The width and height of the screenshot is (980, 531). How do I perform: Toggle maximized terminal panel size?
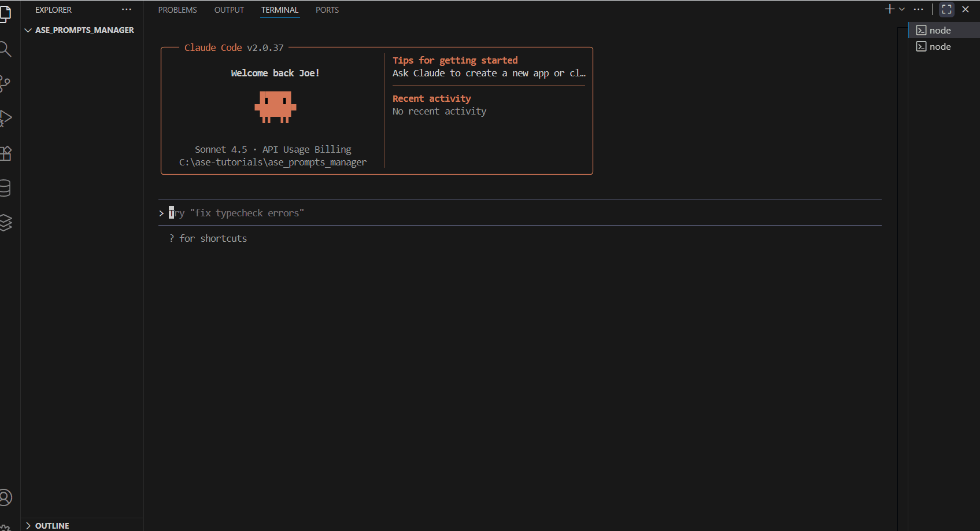click(x=946, y=9)
